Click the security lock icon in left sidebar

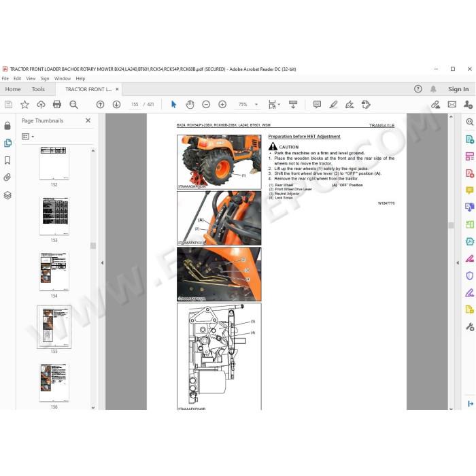(x=7, y=125)
